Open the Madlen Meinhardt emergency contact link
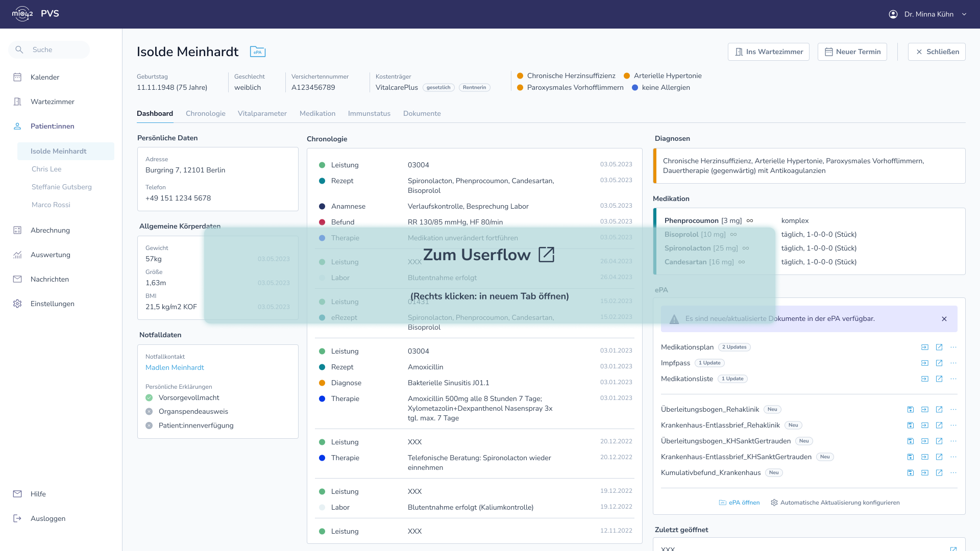This screenshot has width=980, height=551. click(175, 368)
